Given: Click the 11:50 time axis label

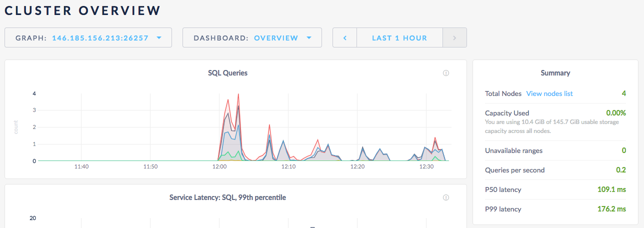Looking at the screenshot, I should pos(150,166).
